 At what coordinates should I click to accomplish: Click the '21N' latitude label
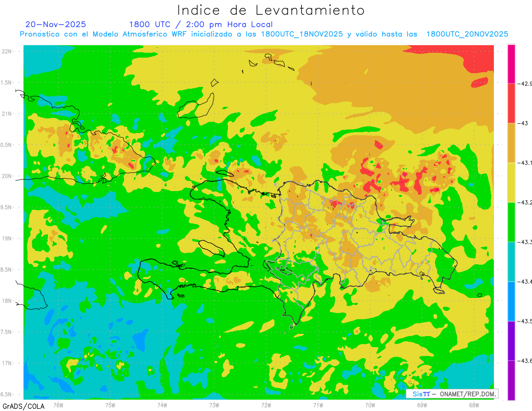[7, 114]
